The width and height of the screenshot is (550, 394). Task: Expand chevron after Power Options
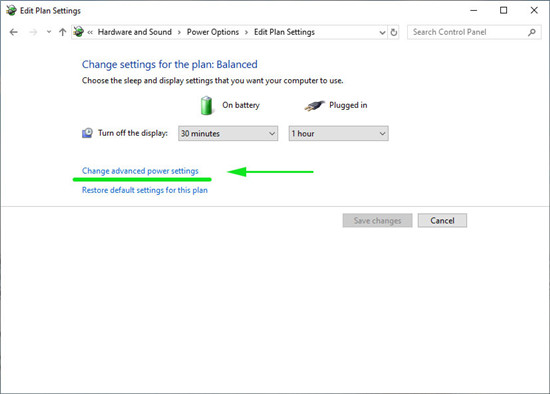[x=246, y=32]
